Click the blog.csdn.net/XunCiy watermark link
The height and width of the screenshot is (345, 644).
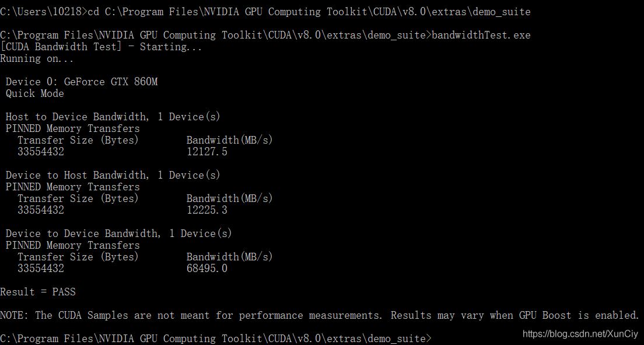pos(580,333)
